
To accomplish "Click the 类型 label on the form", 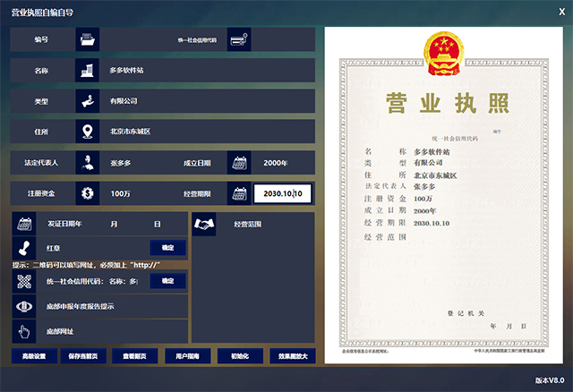I will [x=41, y=101].
